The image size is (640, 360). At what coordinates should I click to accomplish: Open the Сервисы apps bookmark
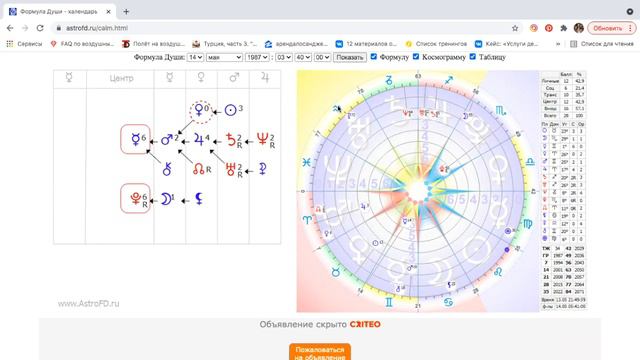coord(24,44)
